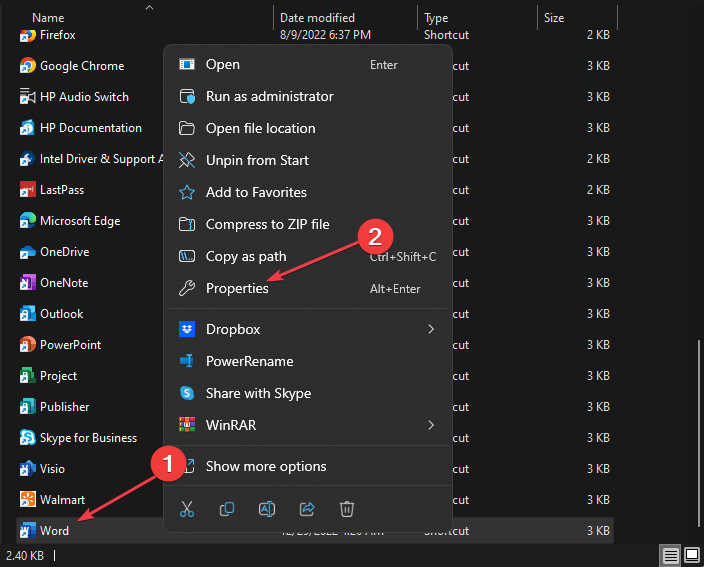Click the HP Audio Switch icon
The height and width of the screenshot is (567, 704).
click(x=27, y=97)
